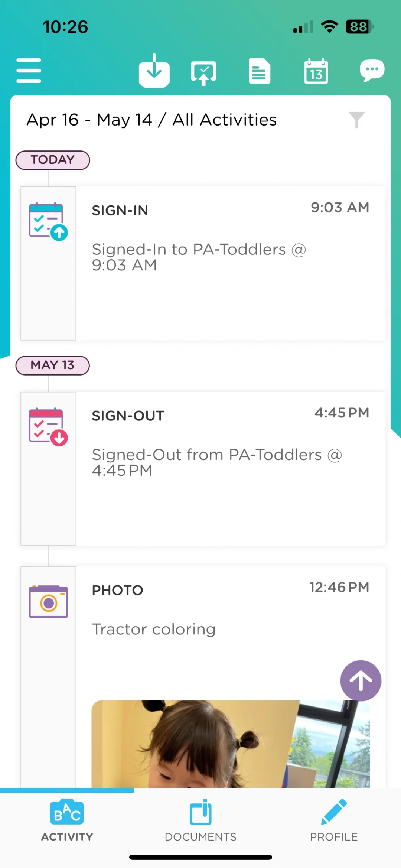The width and height of the screenshot is (401, 868).
Task: Tap the Photo camera icon
Action: (48, 601)
